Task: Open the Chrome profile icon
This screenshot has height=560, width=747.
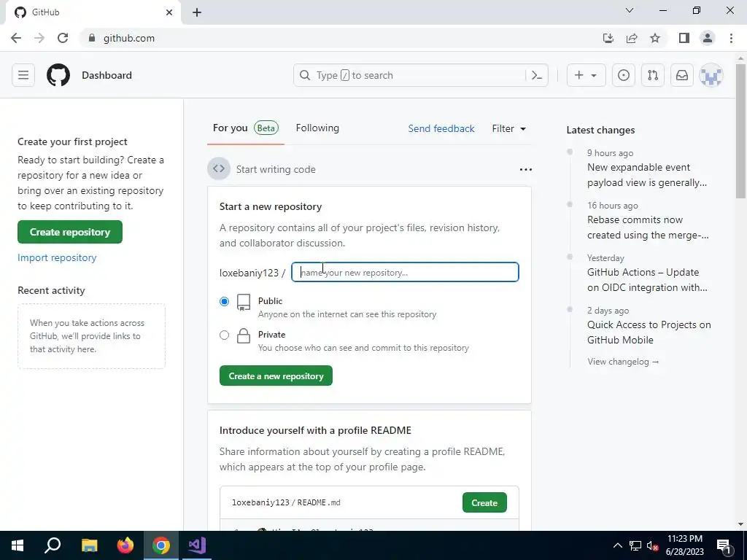Action: (x=708, y=38)
